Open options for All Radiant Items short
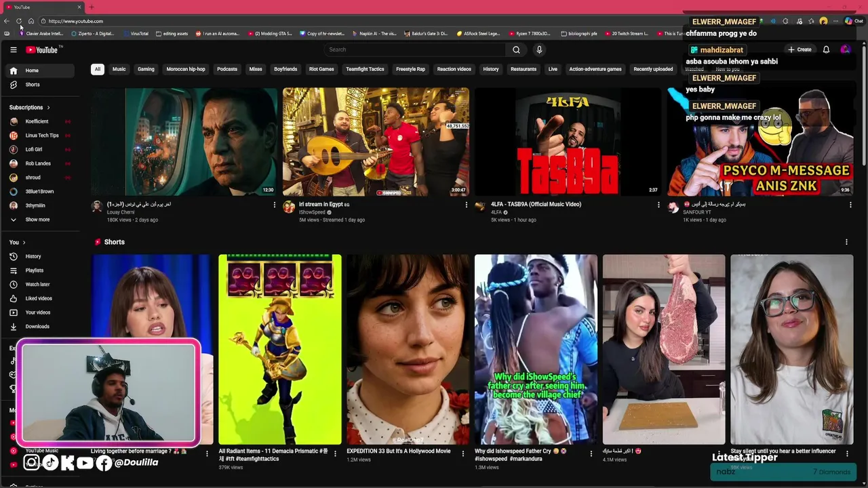868x488 pixels. (335, 453)
